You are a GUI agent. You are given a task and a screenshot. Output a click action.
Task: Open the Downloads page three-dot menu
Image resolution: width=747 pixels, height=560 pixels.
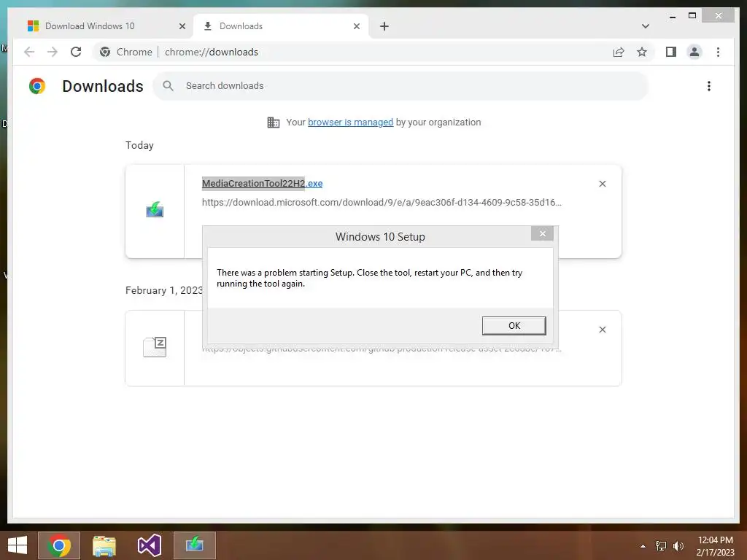click(x=709, y=86)
